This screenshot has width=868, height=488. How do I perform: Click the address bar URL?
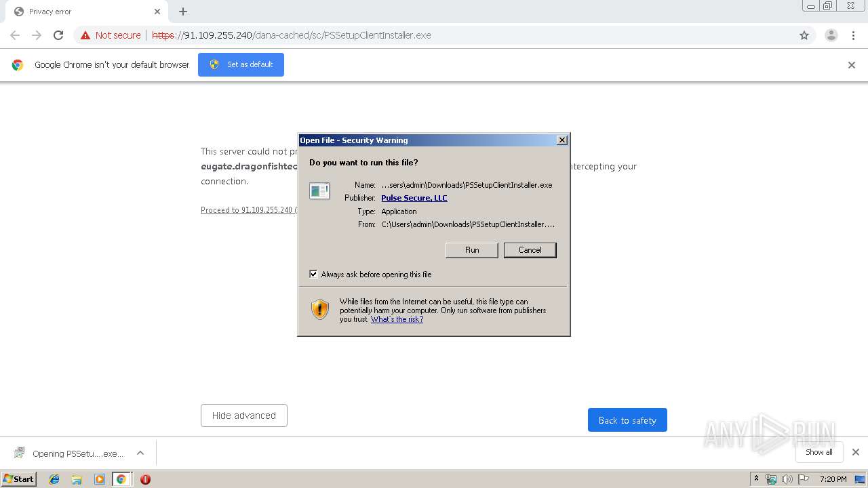click(292, 35)
